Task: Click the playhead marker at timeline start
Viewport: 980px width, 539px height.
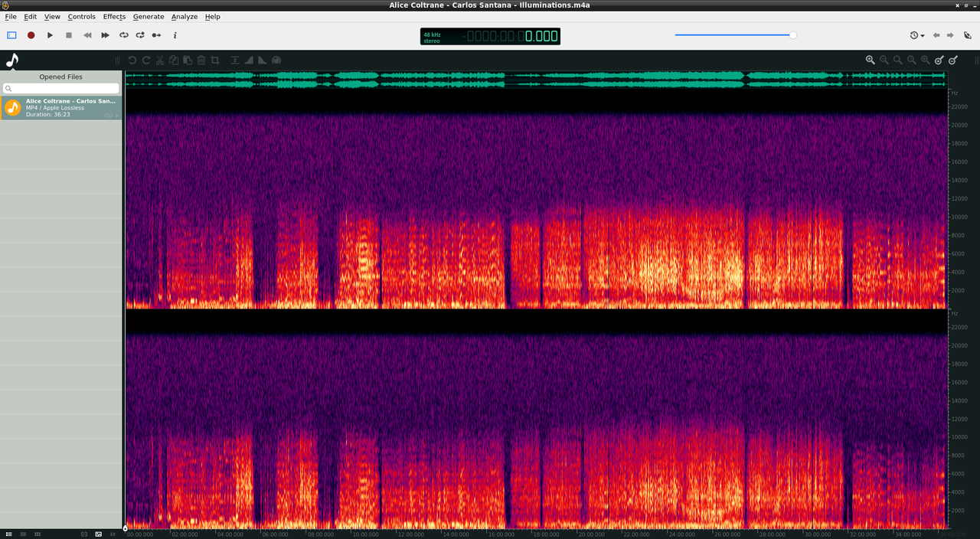Action: pyautogui.click(x=126, y=528)
